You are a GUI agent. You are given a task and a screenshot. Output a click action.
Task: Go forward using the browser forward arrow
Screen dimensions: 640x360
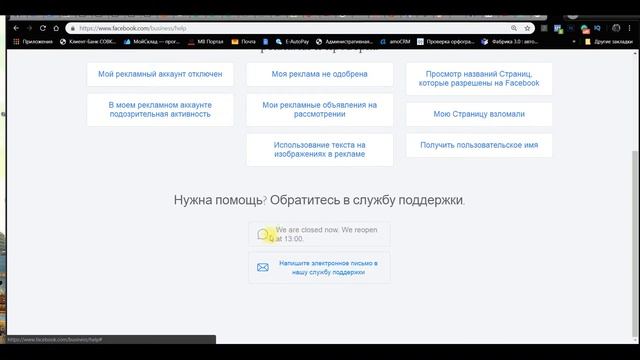coord(29,28)
